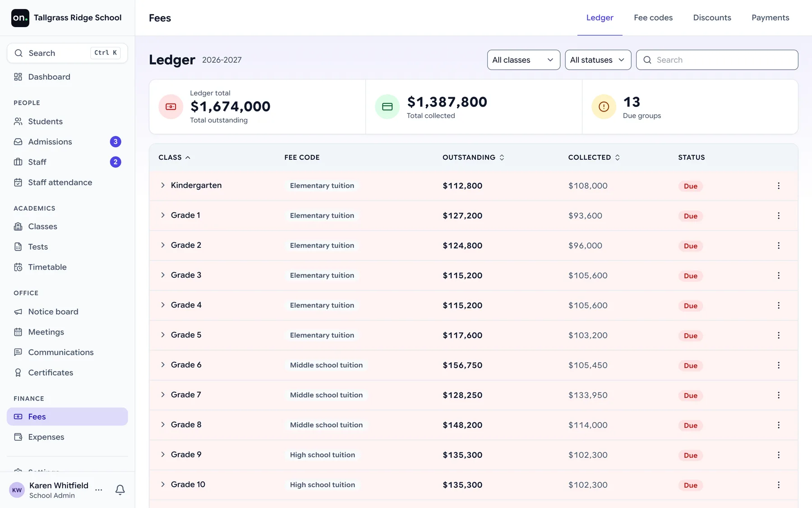Sort table by Collected column
The image size is (812, 508).
[594, 158]
